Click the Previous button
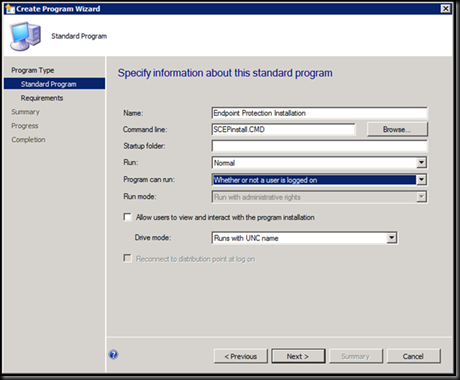The width and height of the screenshot is (460, 380). point(241,356)
